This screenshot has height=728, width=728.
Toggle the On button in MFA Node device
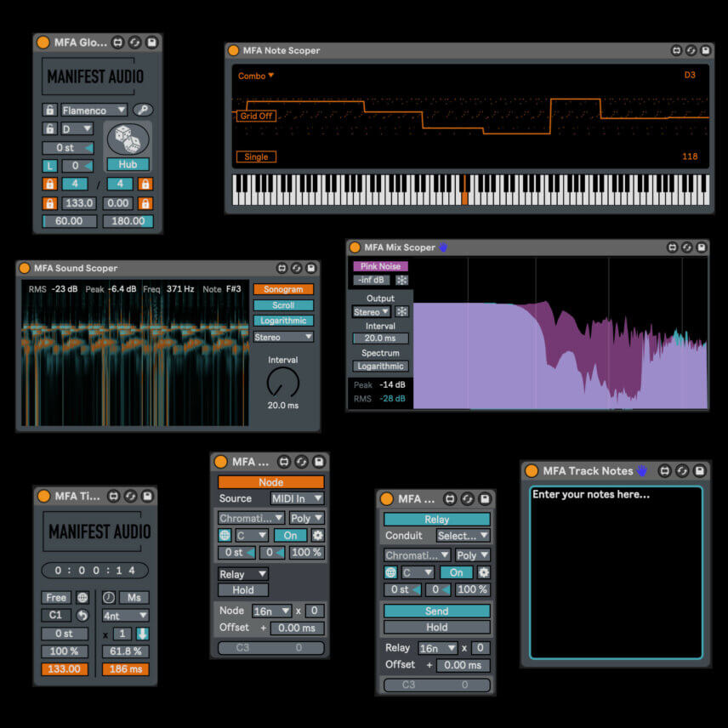click(290, 535)
